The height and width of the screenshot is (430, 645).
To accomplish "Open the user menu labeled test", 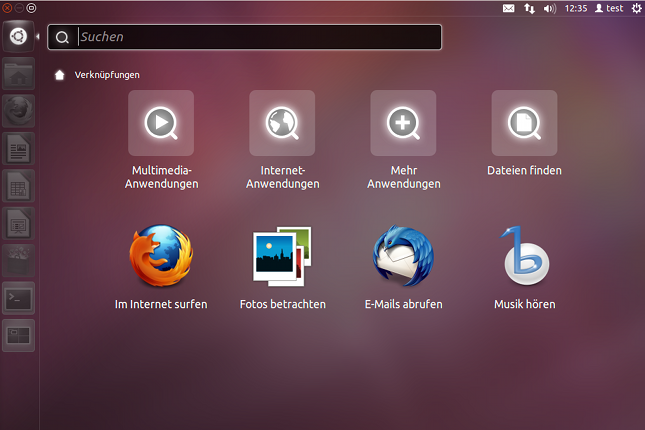I will tap(609, 8).
